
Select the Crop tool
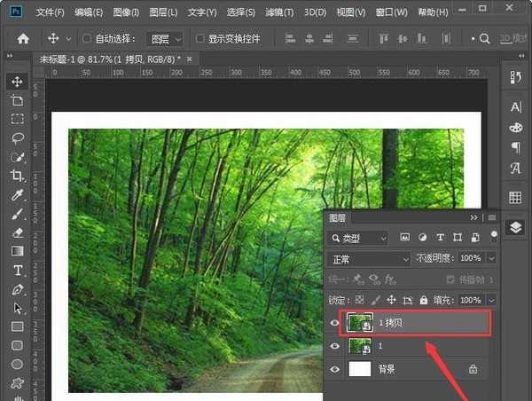click(x=17, y=176)
